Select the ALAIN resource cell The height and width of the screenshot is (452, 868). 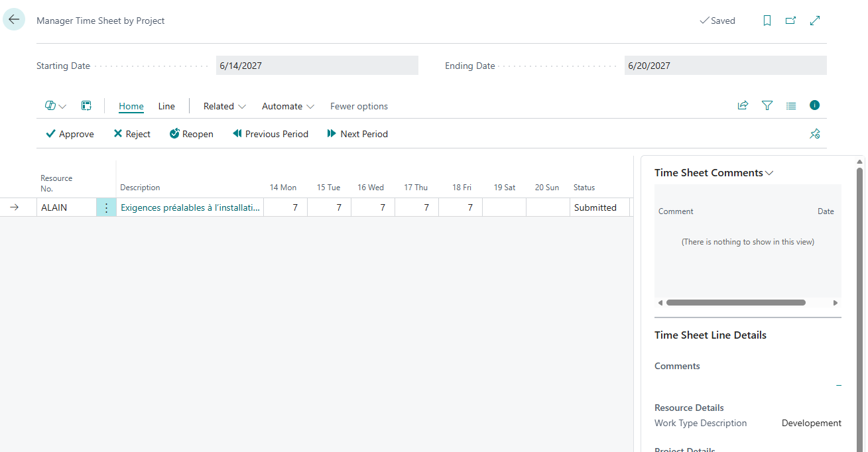tap(66, 207)
